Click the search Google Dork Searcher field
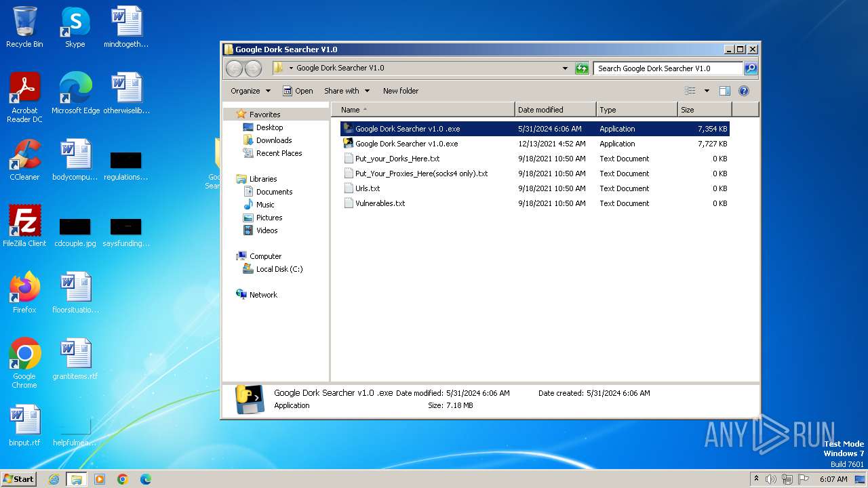 (x=668, y=68)
